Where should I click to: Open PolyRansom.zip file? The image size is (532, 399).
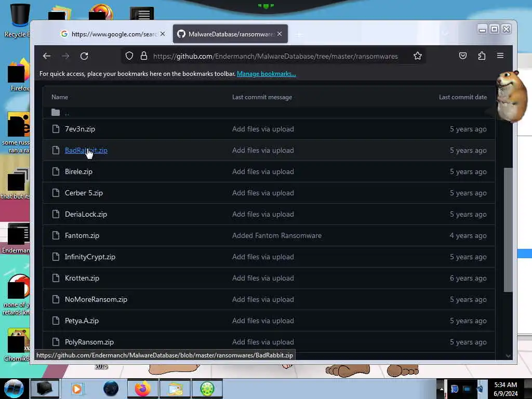coord(89,342)
